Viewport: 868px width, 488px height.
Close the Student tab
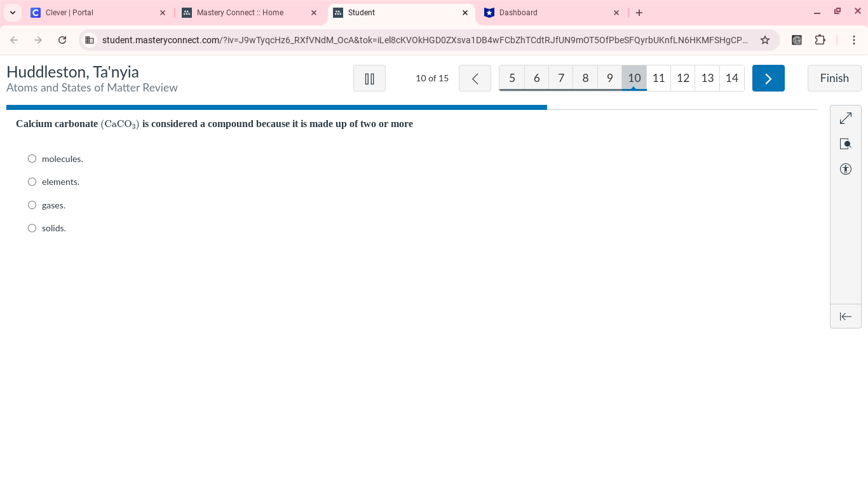coord(465,13)
